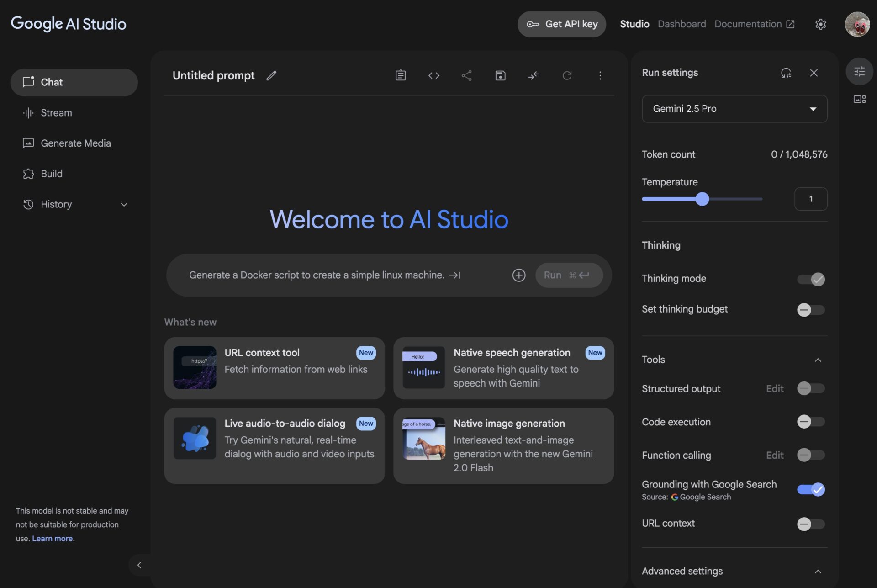Viewport: 877px width, 588px height.
Task: Click the History clock icon
Action: (28, 204)
